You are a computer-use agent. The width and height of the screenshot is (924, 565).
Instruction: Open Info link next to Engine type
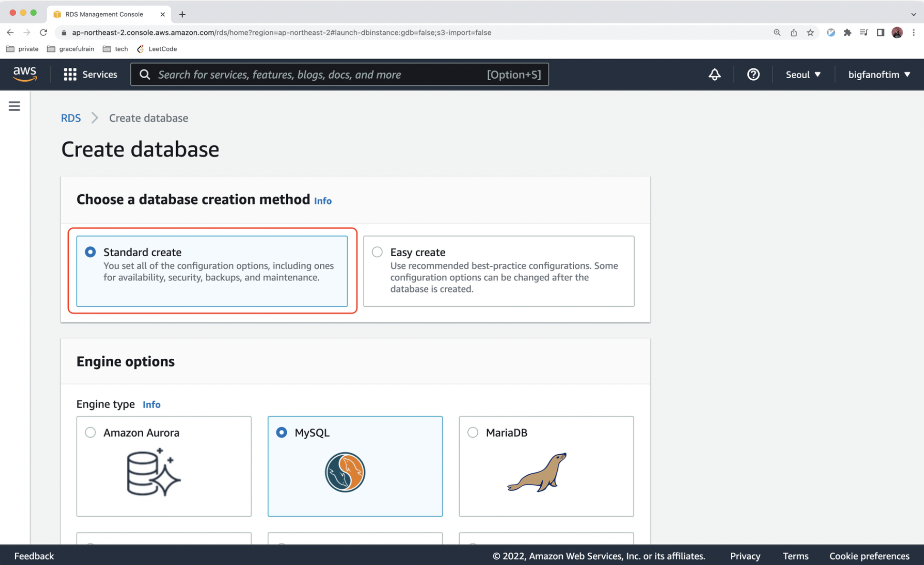[151, 405]
